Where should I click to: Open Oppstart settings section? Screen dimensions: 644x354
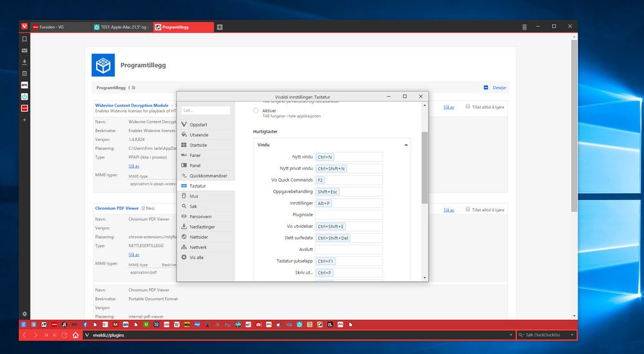206,124
